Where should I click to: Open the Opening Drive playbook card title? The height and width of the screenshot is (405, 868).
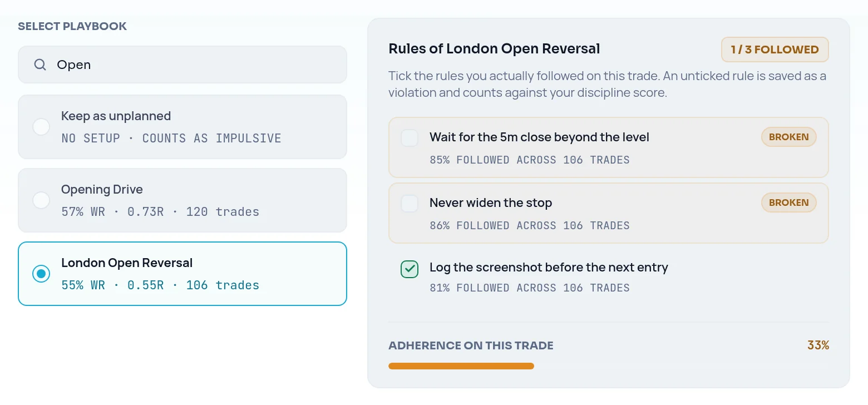point(102,190)
